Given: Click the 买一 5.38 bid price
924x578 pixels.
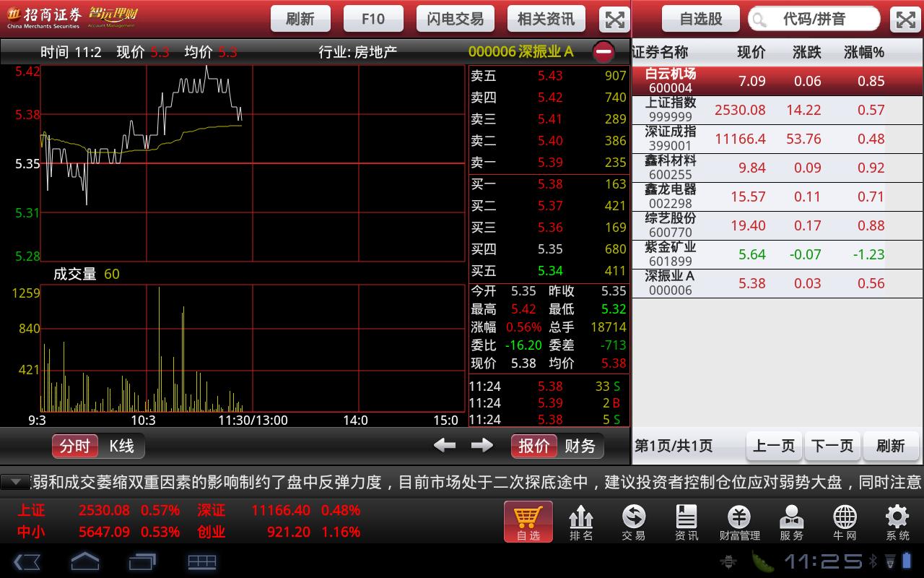Looking at the screenshot, I should click(x=549, y=184).
